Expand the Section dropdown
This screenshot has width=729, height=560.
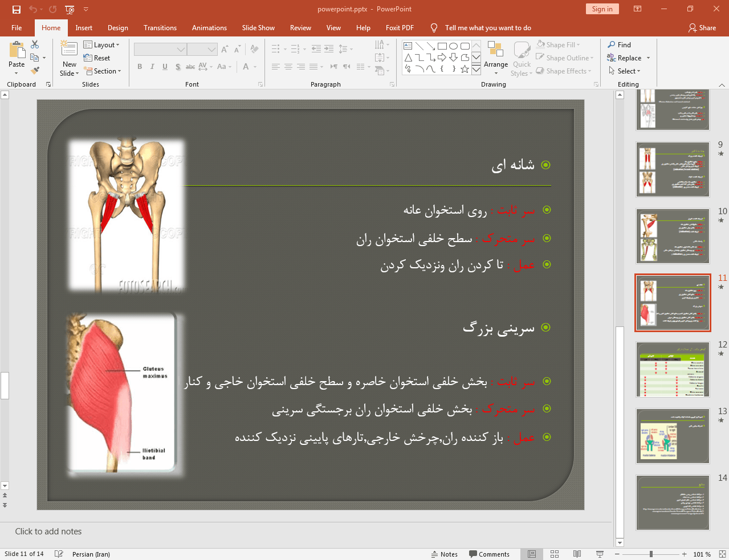(103, 71)
